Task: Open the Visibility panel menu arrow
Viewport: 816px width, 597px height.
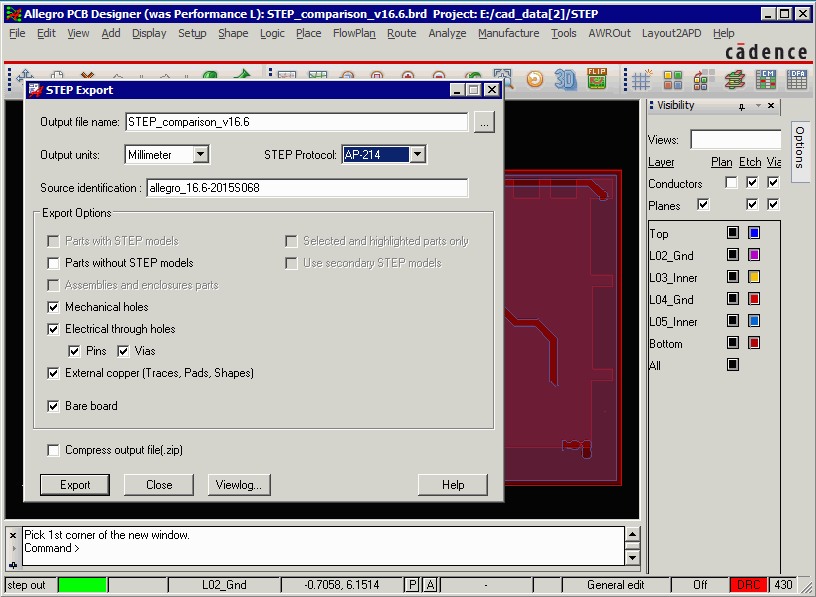Action: 758,106
